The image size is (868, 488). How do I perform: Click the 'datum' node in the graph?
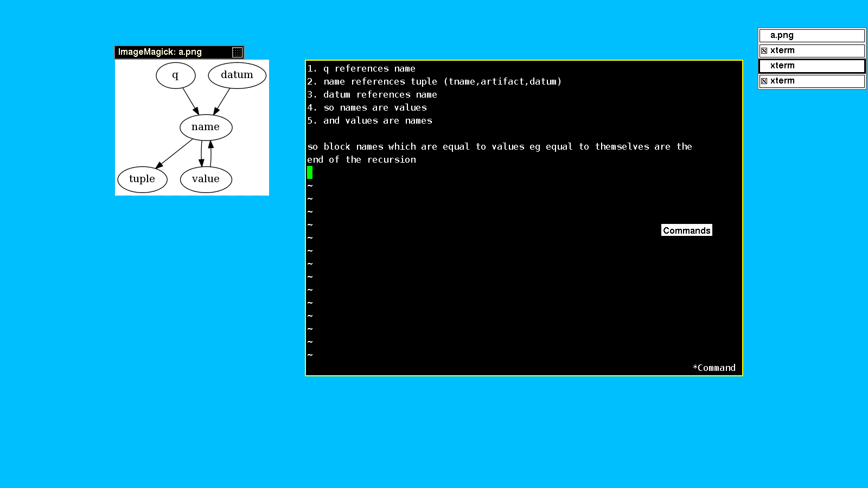click(x=237, y=75)
